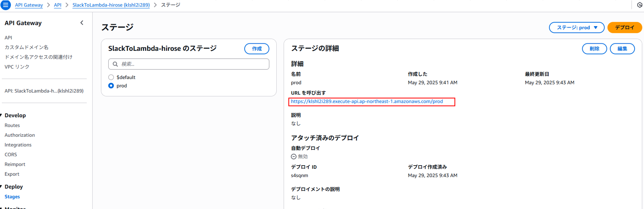644x209 pixels.
Task: Click the hexagon icon at top right
Action: (x=640, y=5)
